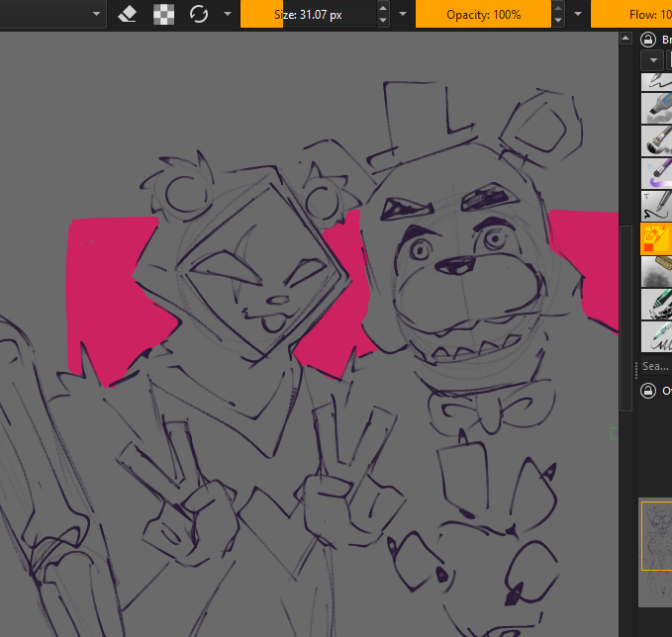Image resolution: width=672 pixels, height=637 pixels.
Task: Click the brush Size slider
Action: [308, 15]
